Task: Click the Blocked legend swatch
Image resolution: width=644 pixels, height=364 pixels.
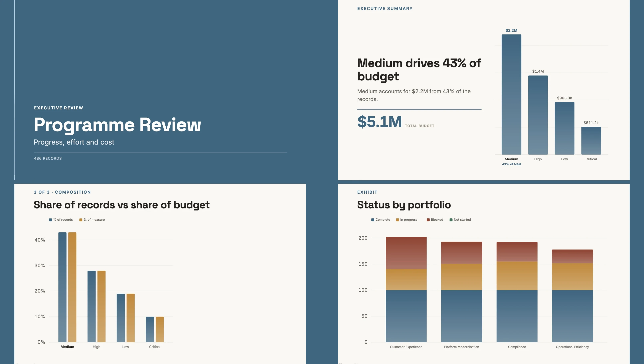Action: (428, 220)
